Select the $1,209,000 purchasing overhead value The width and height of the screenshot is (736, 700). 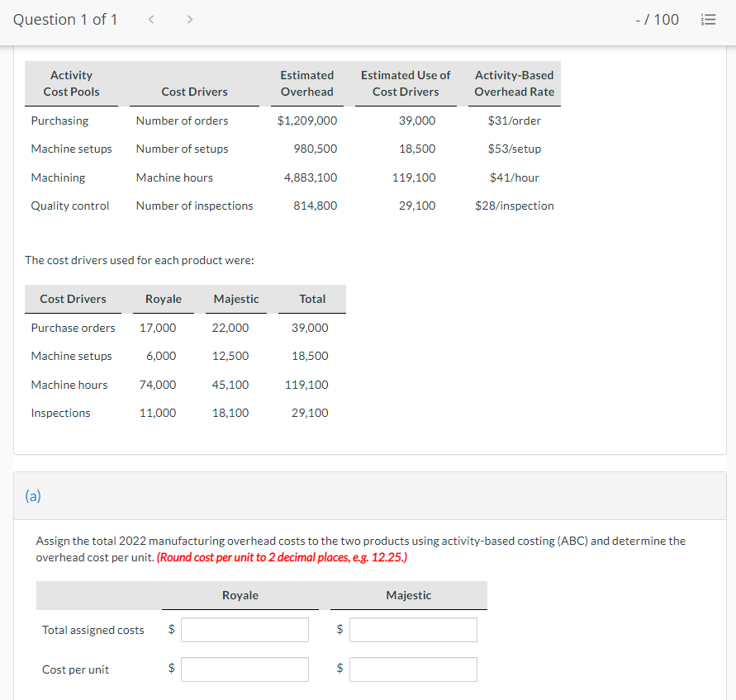coord(307,121)
